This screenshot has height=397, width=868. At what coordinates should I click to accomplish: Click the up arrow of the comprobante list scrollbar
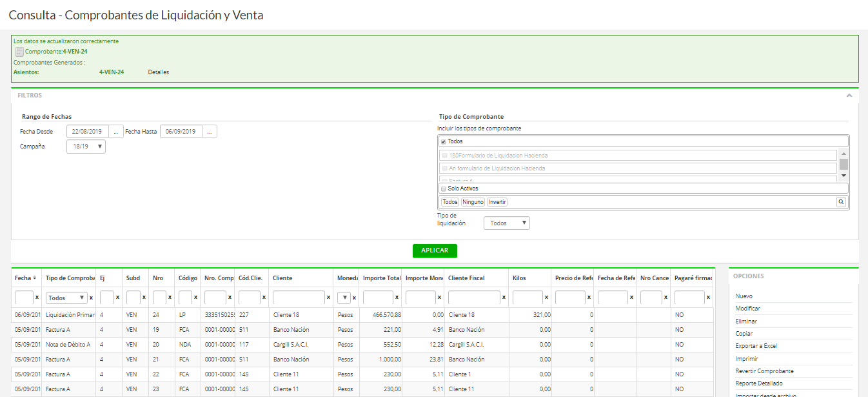click(x=843, y=154)
